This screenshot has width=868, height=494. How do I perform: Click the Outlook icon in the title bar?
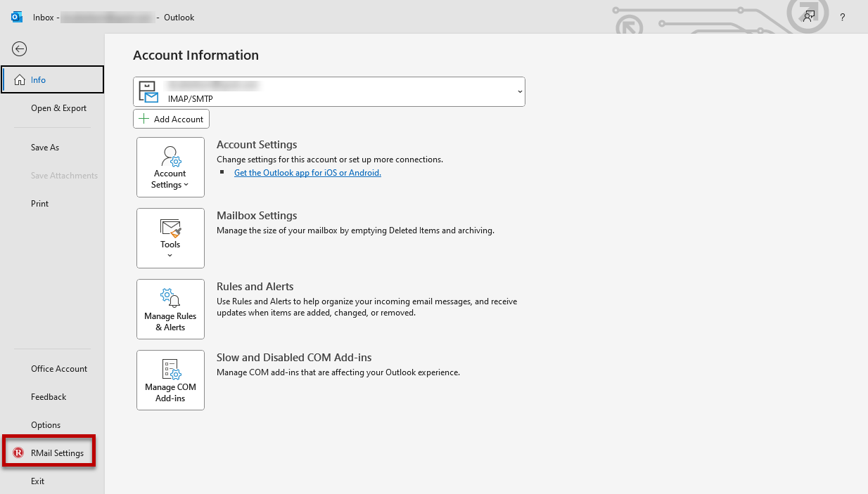(x=15, y=17)
